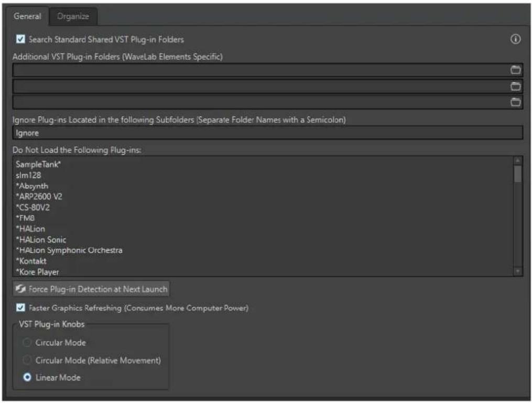The width and height of the screenshot is (532, 403).
Task: Click the plug-in list scrollbar down arrow
Action: 517,271
